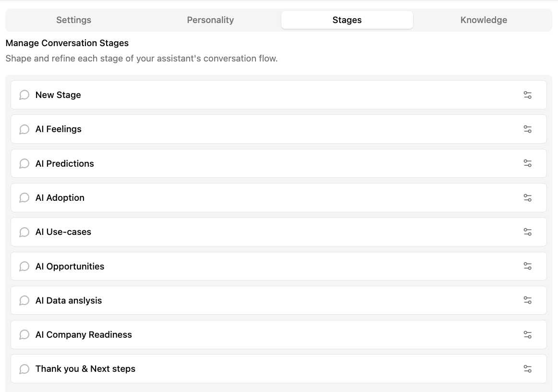The height and width of the screenshot is (392, 558).
Task: Open settings sliders icon for AI Adoption
Action: click(x=527, y=197)
